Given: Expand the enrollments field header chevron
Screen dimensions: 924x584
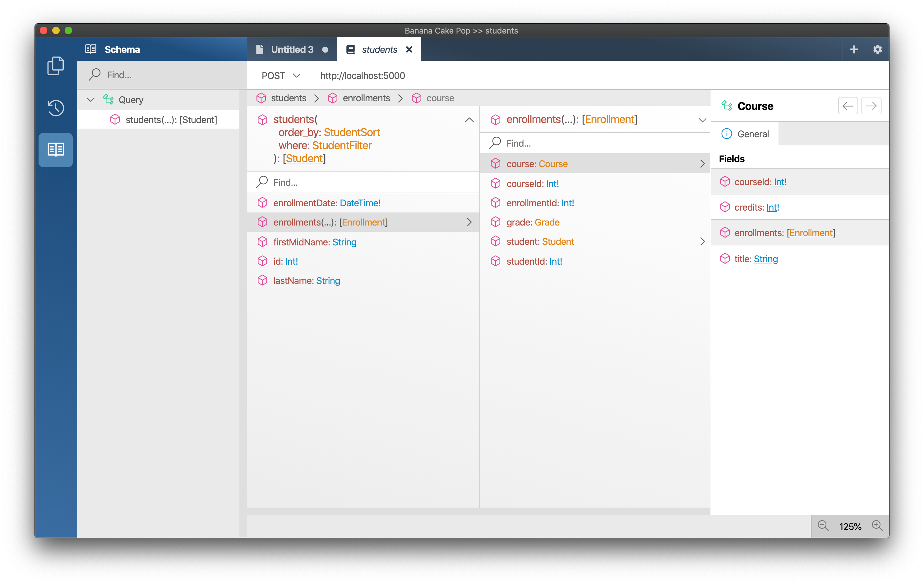Looking at the screenshot, I should [702, 120].
